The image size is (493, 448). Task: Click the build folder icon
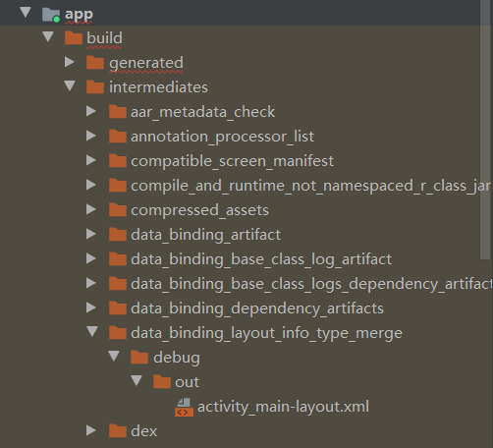tap(74, 38)
